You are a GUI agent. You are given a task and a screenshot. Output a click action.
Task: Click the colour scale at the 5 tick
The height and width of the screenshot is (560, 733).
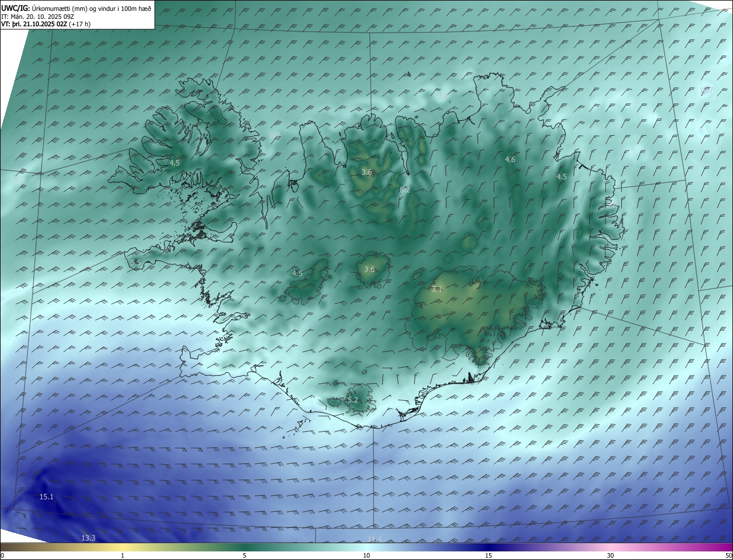pyautogui.click(x=245, y=555)
